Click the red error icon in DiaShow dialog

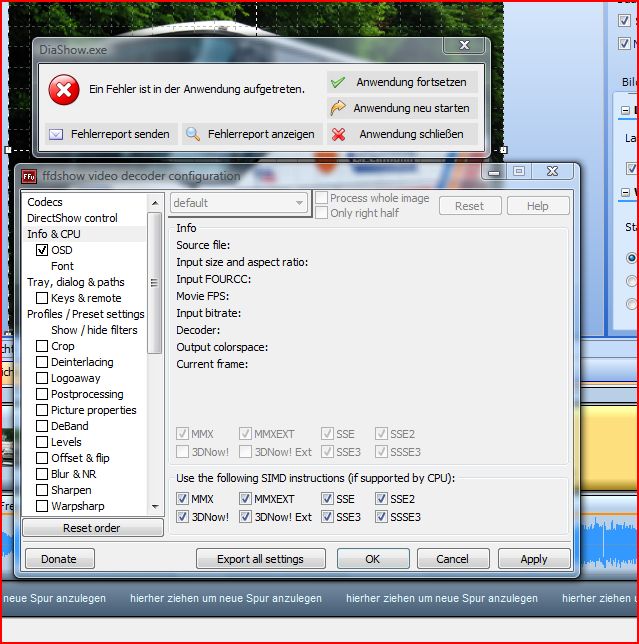coord(64,90)
